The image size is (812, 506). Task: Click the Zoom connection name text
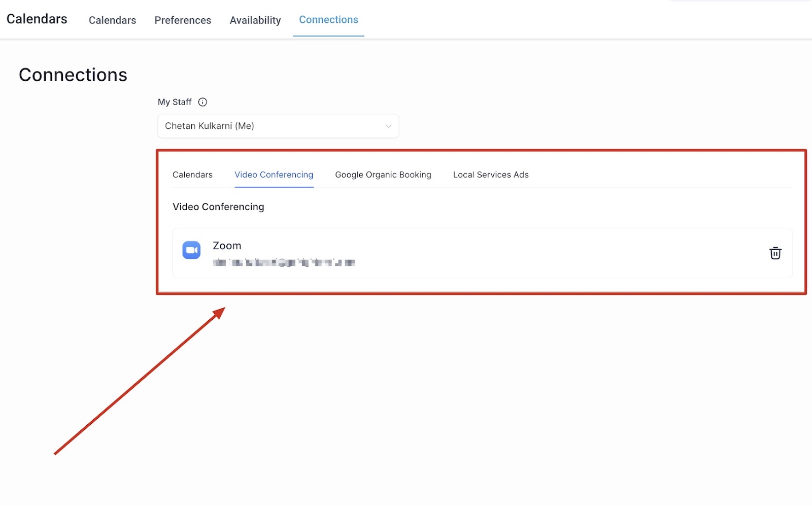point(227,246)
